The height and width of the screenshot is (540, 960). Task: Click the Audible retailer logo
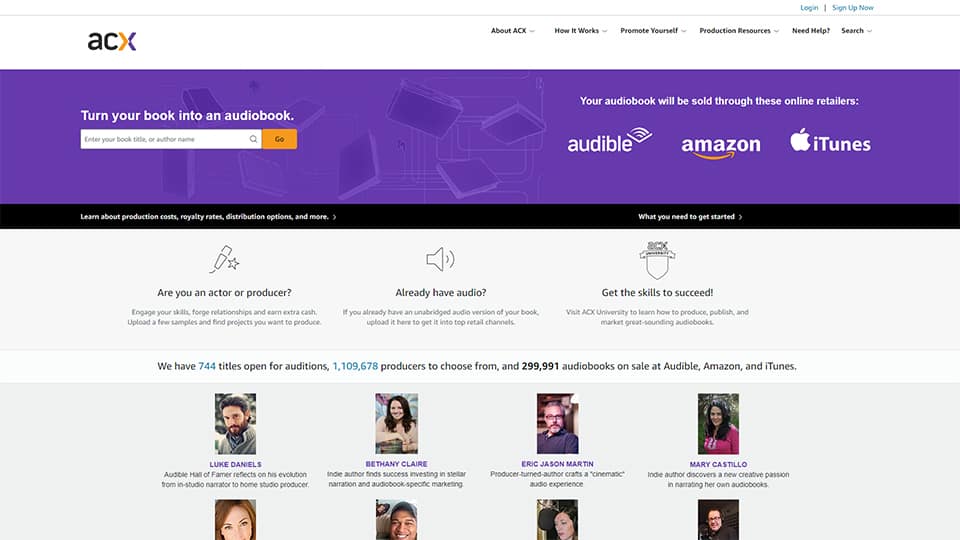(610, 140)
